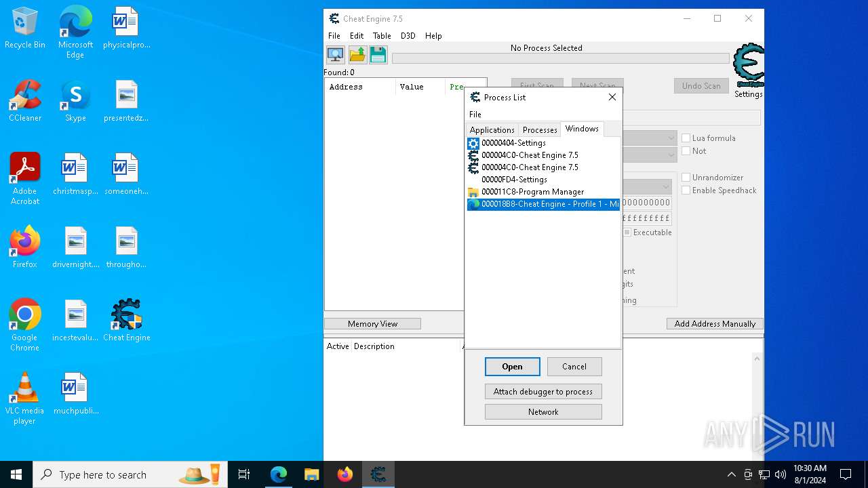This screenshot has width=868, height=488.
Task: Click Cancel in Process List
Action: (x=574, y=367)
